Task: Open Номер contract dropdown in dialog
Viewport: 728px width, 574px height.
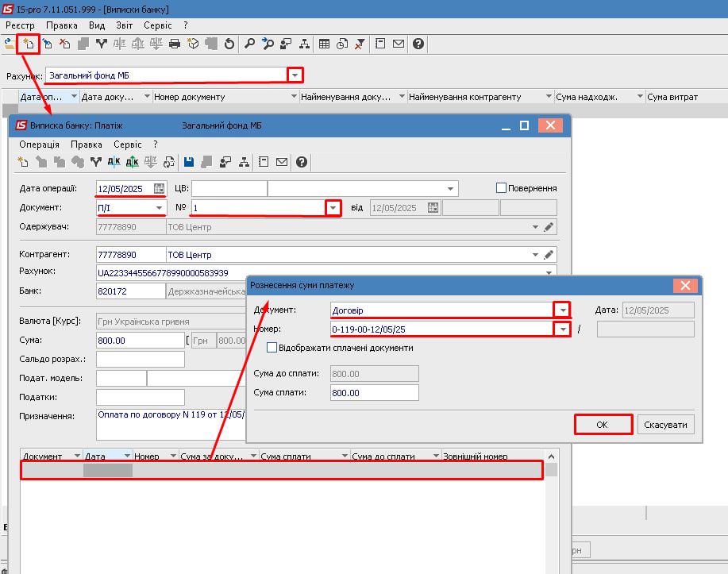Action: [563, 329]
